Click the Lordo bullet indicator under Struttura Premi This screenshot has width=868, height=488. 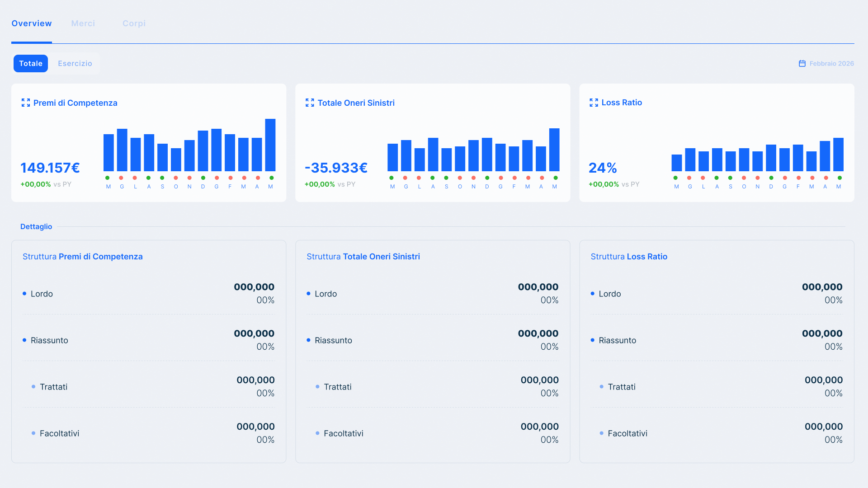(x=24, y=294)
